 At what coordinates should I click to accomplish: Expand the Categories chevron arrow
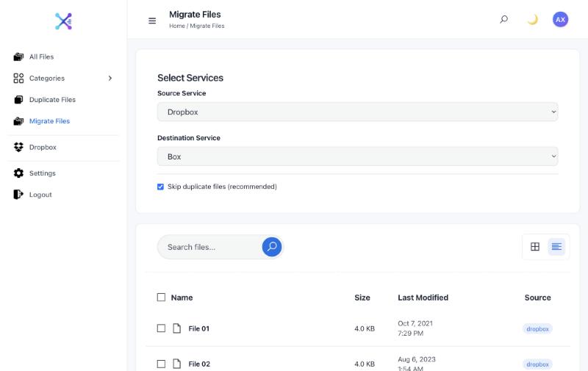click(110, 79)
